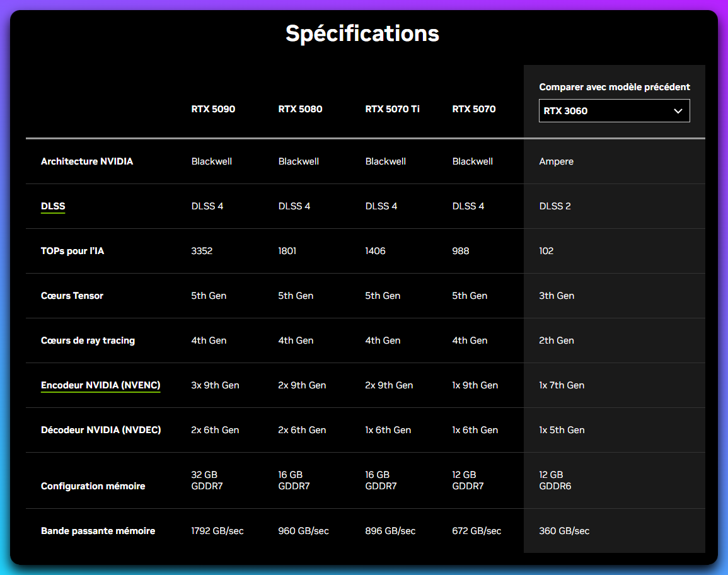Viewport: 728px width, 575px height.
Task: Click the Spécifications page title
Action: point(363,33)
